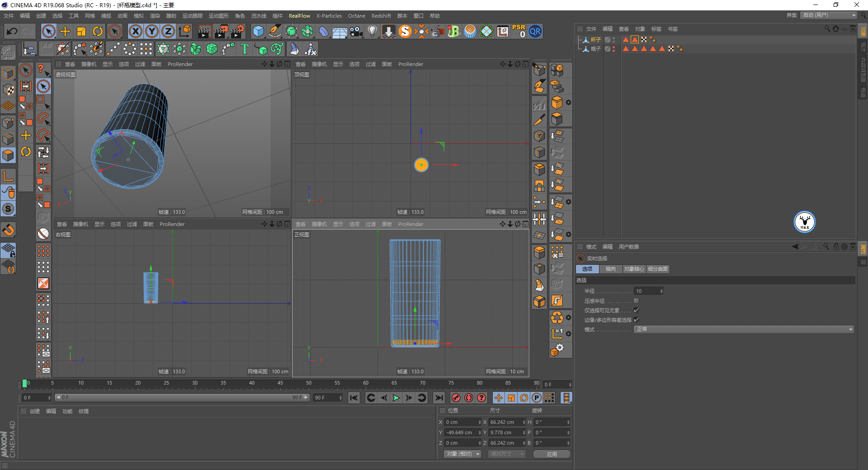The image size is (868, 470).
Task: Uncheck the 仅选择可见元素 checkbox
Action: pos(636,310)
